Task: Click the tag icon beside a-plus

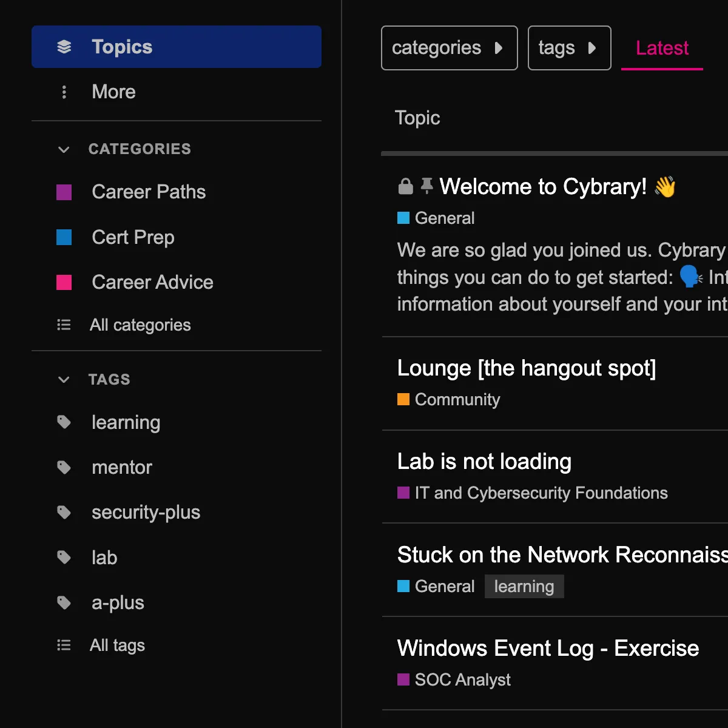Action: pyautogui.click(x=64, y=602)
